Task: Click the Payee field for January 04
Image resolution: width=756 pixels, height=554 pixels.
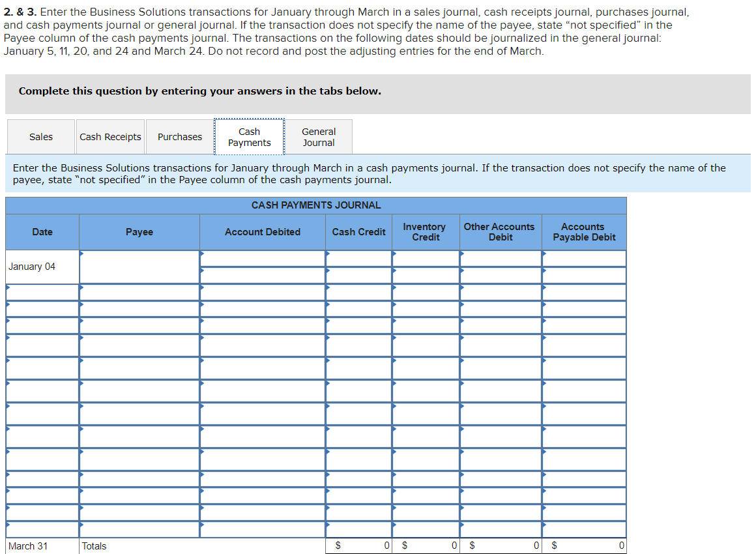Action: coord(139,267)
